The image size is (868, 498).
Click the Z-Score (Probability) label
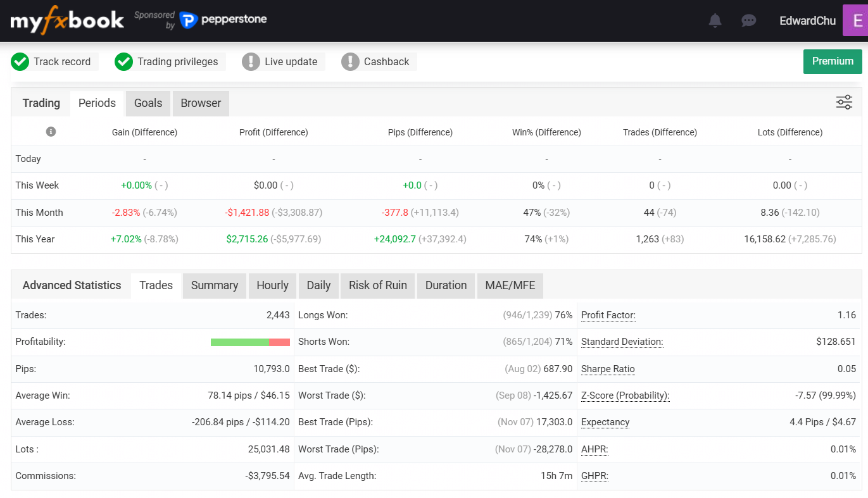pos(625,395)
